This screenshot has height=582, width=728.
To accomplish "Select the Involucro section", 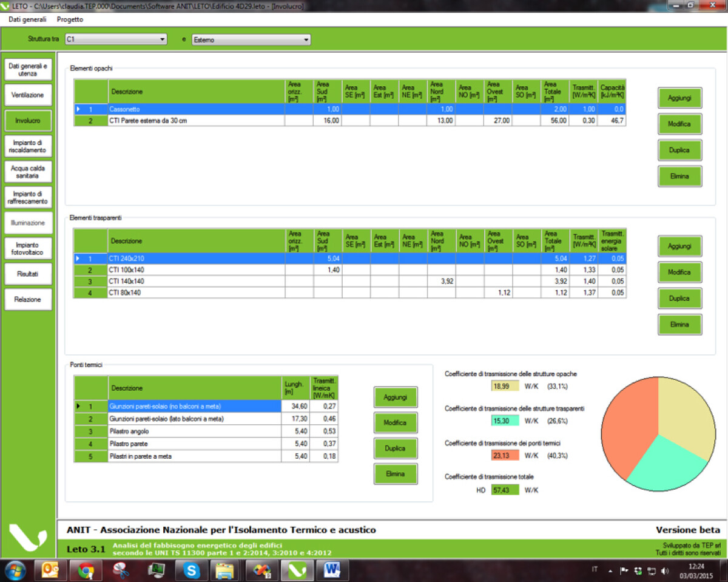I will click(28, 121).
